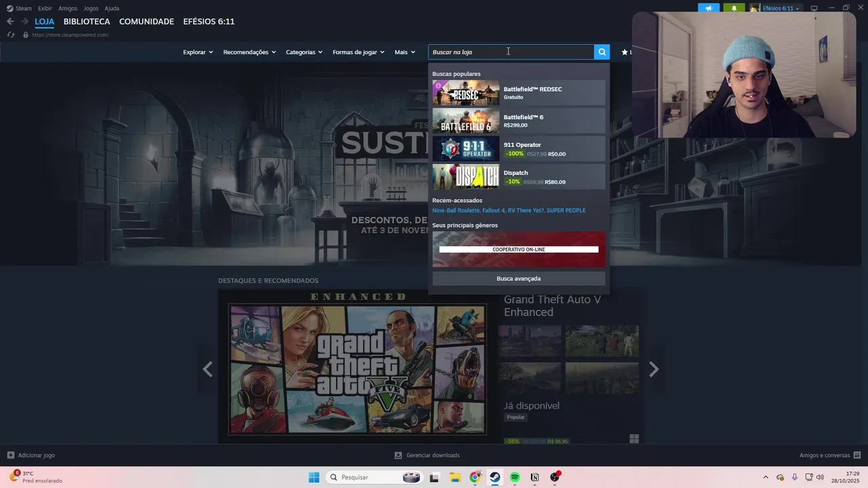Click the Steam icon in the taskbar
The image size is (868, 488).
[x=495, y=477]
